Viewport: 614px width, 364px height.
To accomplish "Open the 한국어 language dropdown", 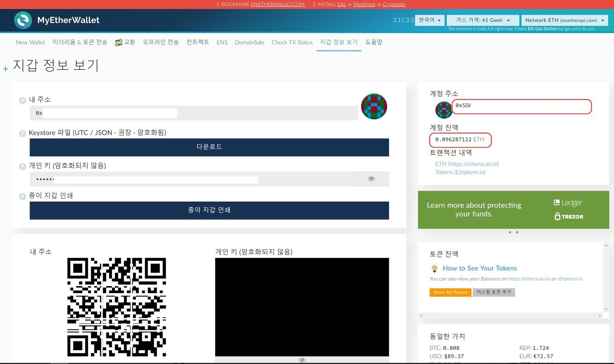I will click(429, 20).
